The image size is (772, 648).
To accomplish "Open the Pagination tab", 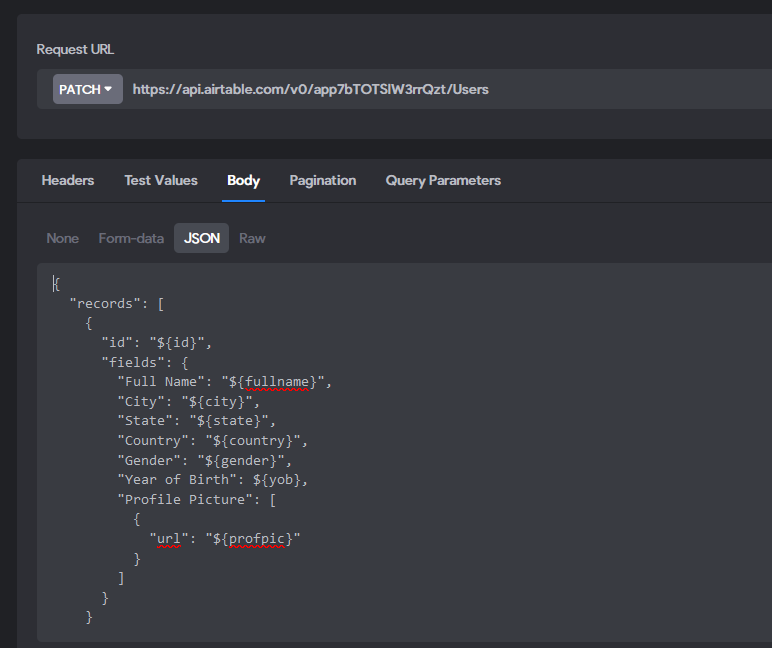I will tap(322, 181).
